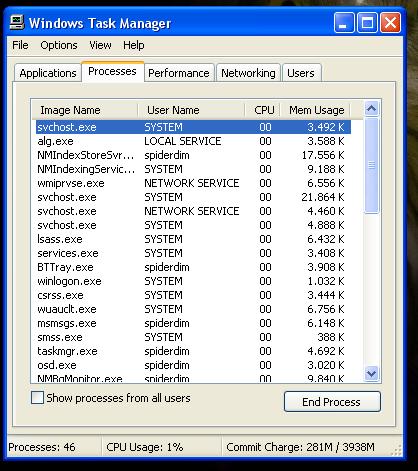Select the msmsgs.exe process
The height and width of the screenshot is (471, 418).
(193, 323)
